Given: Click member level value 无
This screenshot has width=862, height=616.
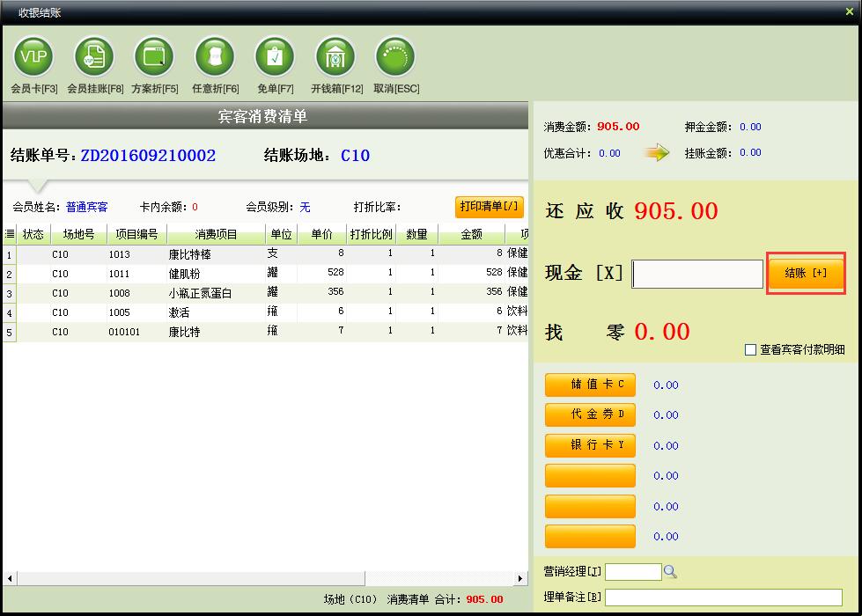Looking at the screenshot, I should [x=306, y=207].
